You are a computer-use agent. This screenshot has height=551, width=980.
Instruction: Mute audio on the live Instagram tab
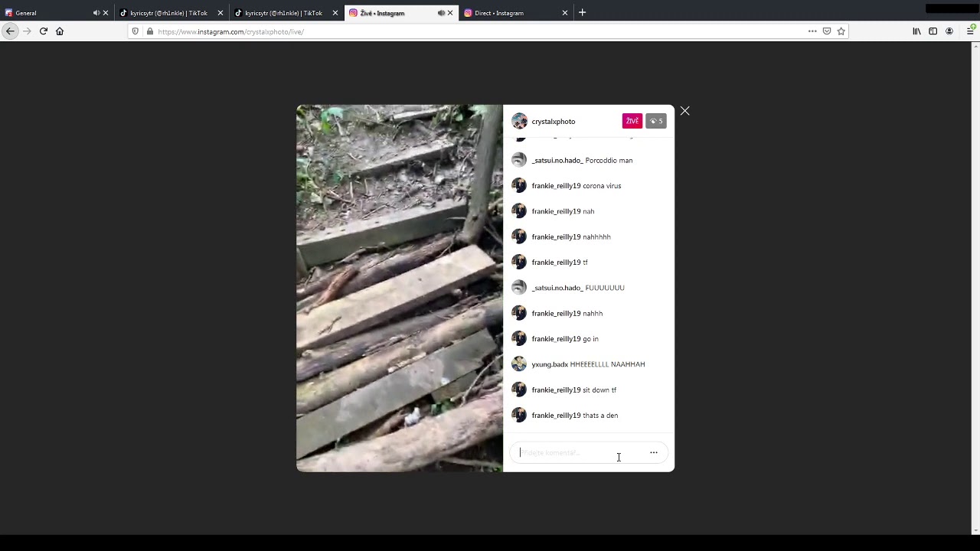441,13
